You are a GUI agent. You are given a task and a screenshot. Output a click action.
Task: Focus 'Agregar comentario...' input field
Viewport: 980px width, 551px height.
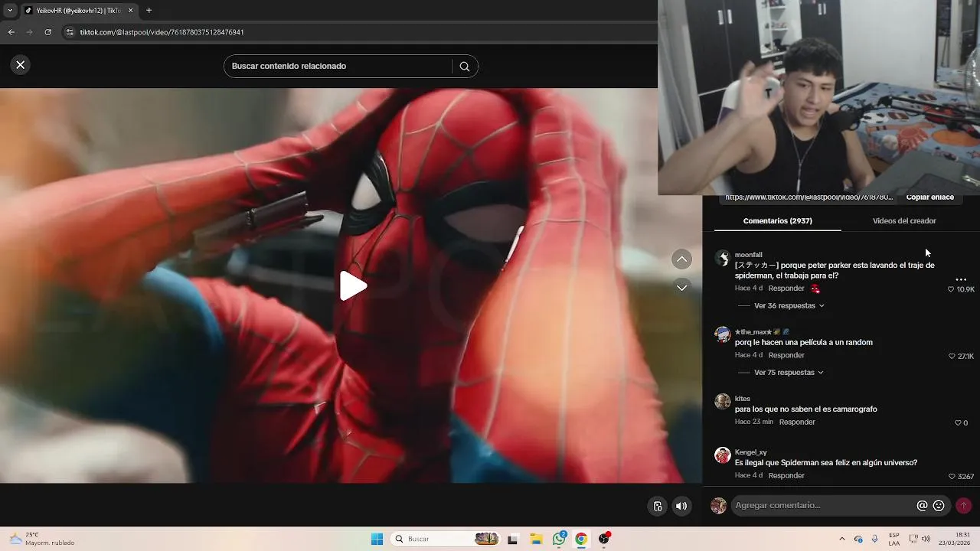[822, 505]
